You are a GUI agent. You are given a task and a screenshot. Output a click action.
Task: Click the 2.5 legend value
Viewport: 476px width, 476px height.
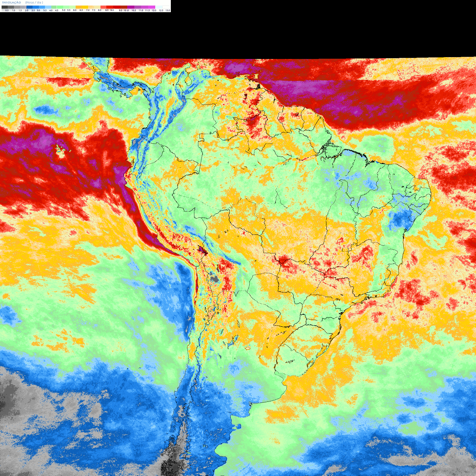[33, 10]
